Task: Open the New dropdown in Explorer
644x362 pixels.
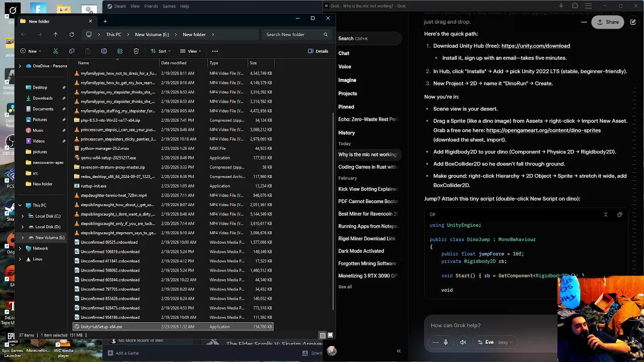Action: (31, 51)
